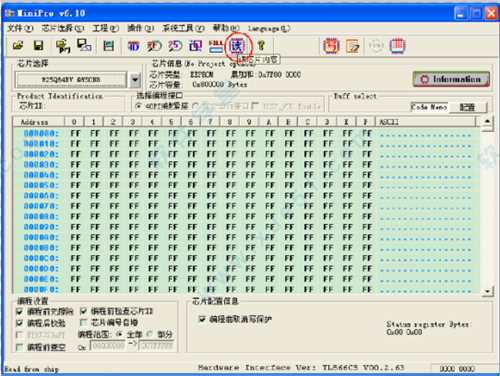Image resolution: width=500 pixels, height=376 pixels.
Task: Click the pink chip with red pins icon
Action: point(397,46)
